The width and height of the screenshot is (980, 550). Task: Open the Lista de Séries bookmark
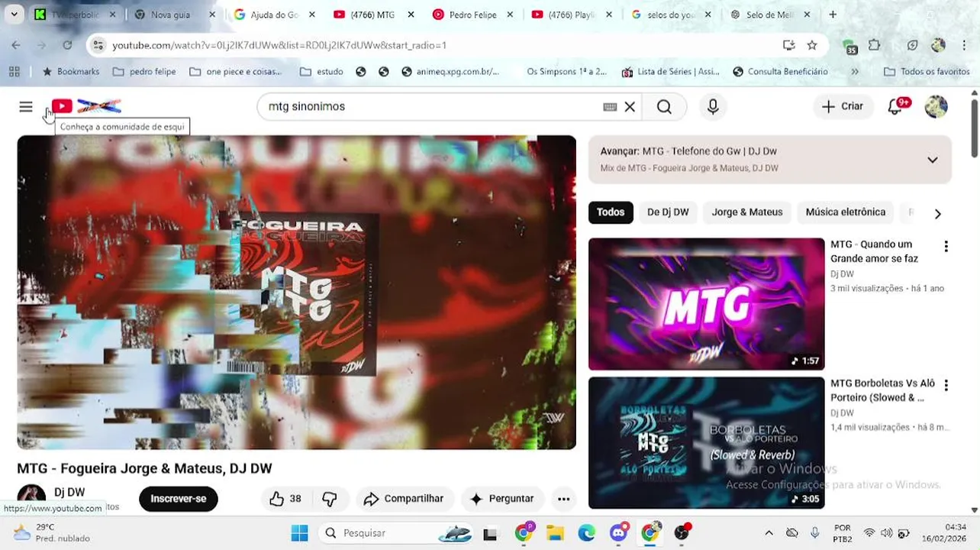tap(670, 72)
